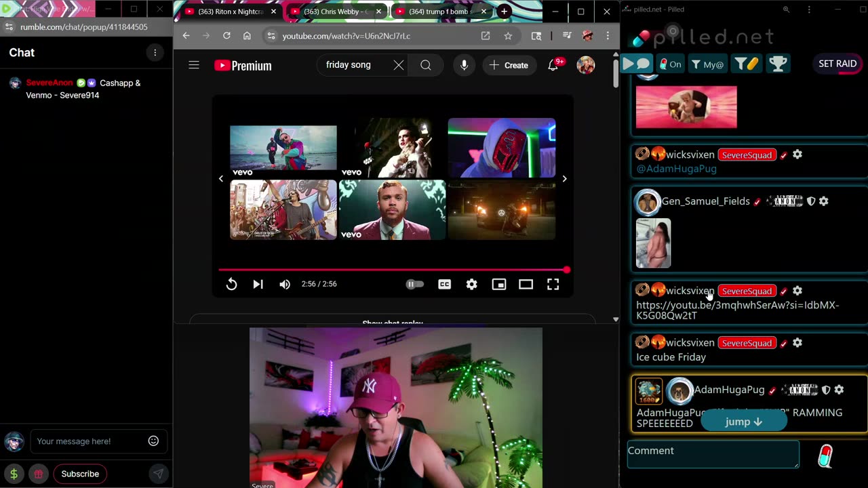Open browser media control icon
Viewport: 868px width, 488px height.
point(567,36)
